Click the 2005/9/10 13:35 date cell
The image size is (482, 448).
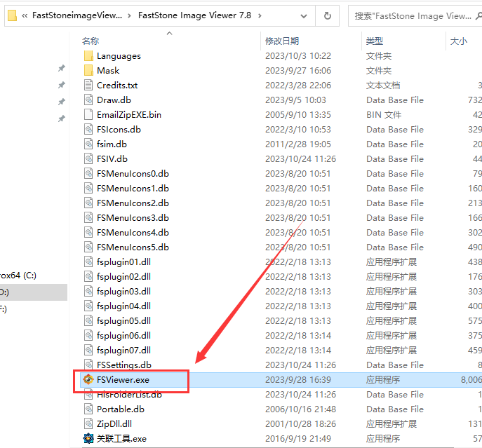coord(298,115)
